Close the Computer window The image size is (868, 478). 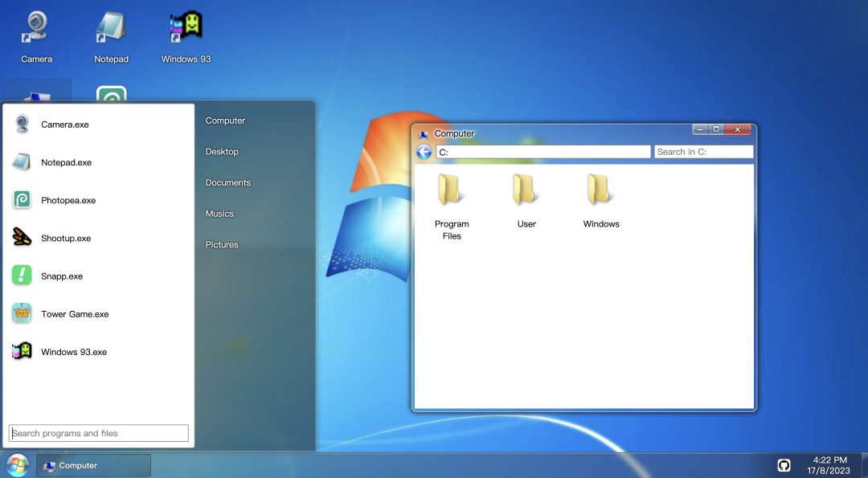coord(737,129)
